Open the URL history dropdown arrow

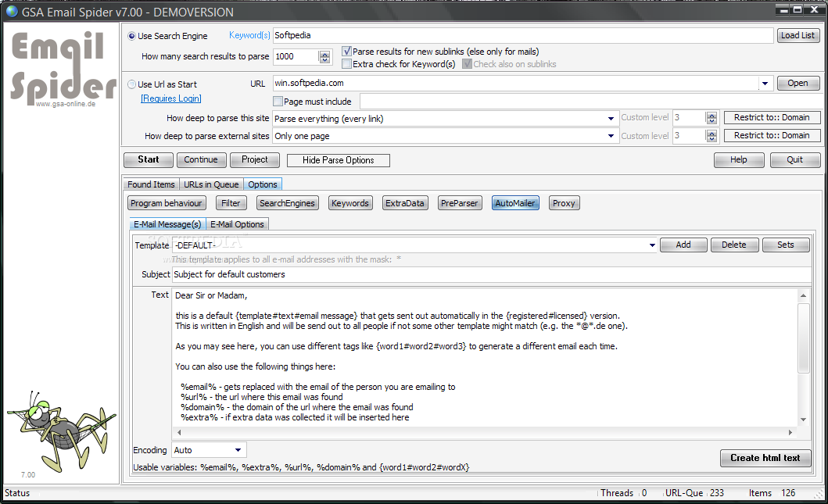pos(765,84)
